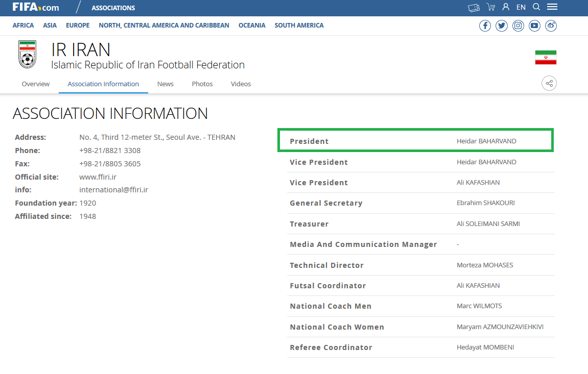Visit FIFA Facebook page icon

(x=485, y=26)
